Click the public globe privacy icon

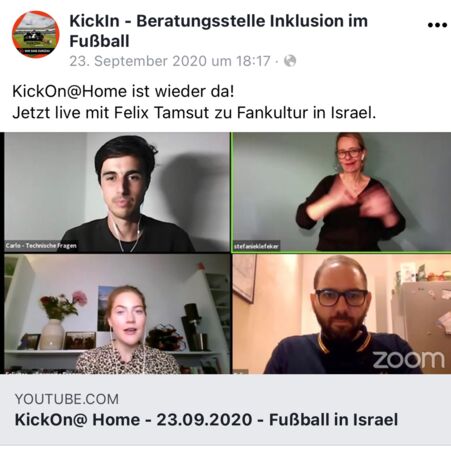(x=290, y=61)
